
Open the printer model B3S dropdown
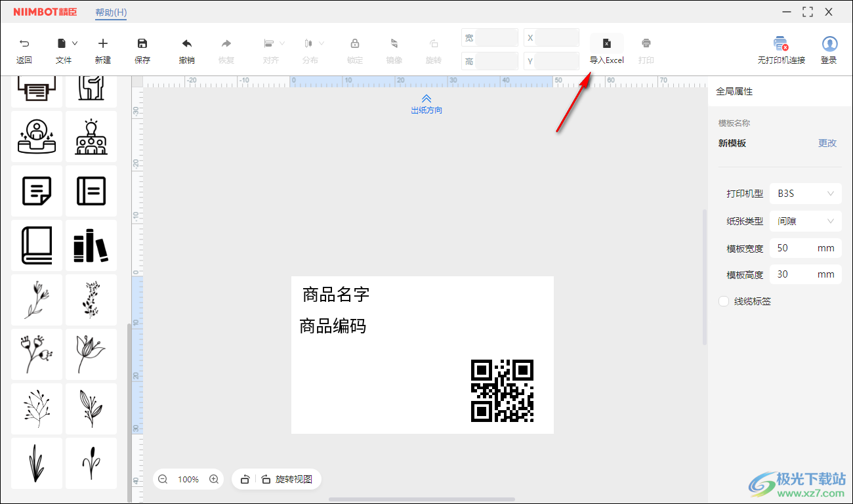tap(805, 194)
